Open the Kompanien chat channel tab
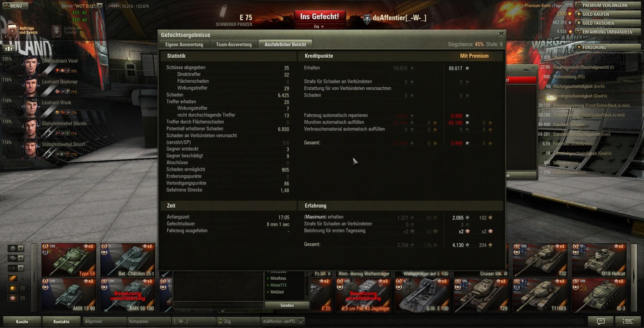The width and height of the screenshot is (644, 328). (149, 321)
